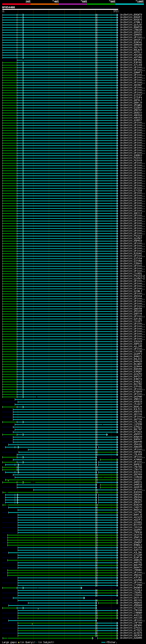Select the UniRef100_B6AGJ4 label
Image resolution: width=146 pixels, height=644 pixels.
131,407
